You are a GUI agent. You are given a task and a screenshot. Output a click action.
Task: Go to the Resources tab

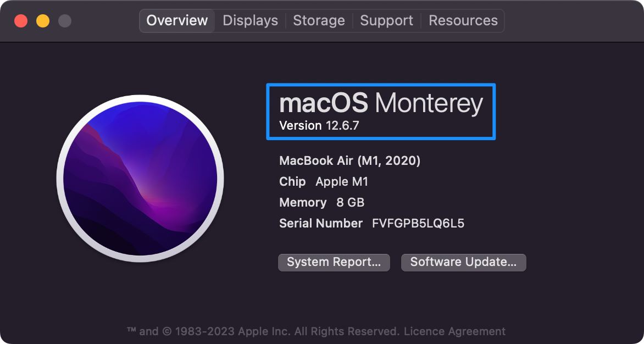pos(463,20)
